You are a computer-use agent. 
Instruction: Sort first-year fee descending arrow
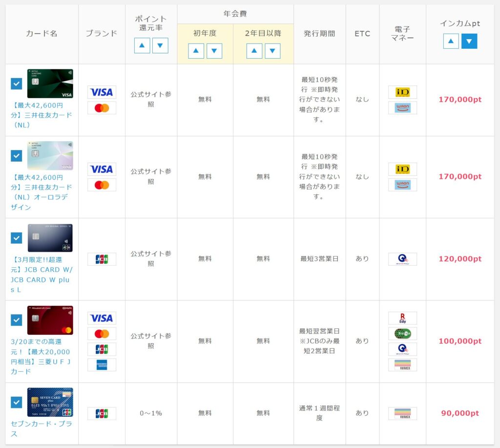click(214, 51)
